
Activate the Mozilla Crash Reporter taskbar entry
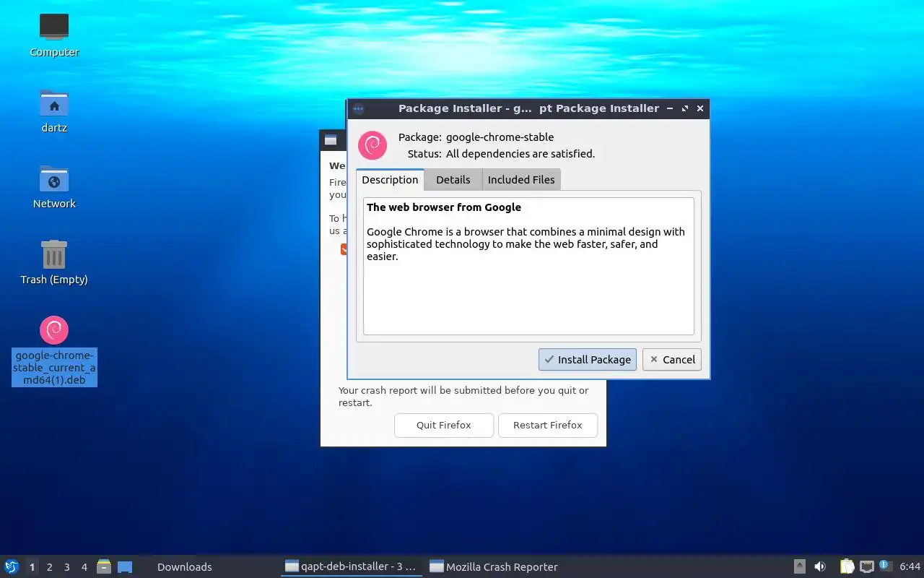[497, 567]
